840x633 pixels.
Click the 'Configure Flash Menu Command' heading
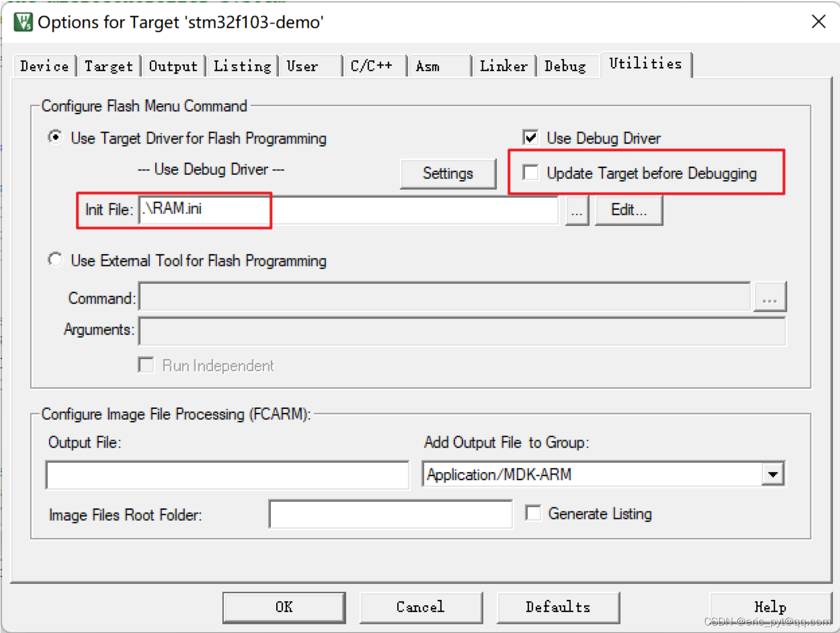tap(144, 106)
